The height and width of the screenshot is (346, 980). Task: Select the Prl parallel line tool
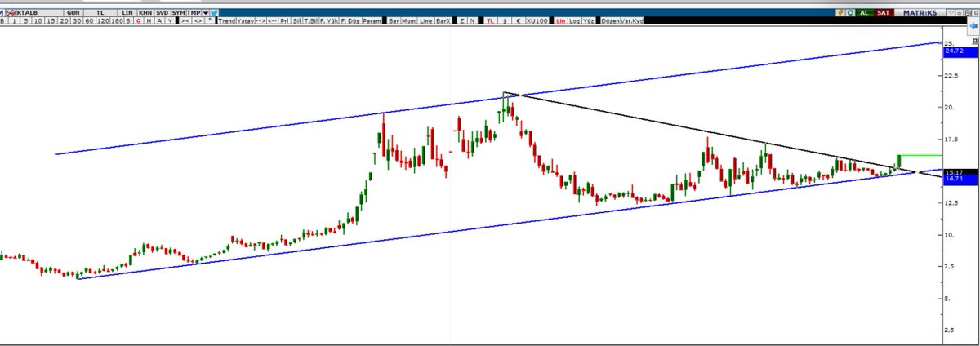(284, 20)
